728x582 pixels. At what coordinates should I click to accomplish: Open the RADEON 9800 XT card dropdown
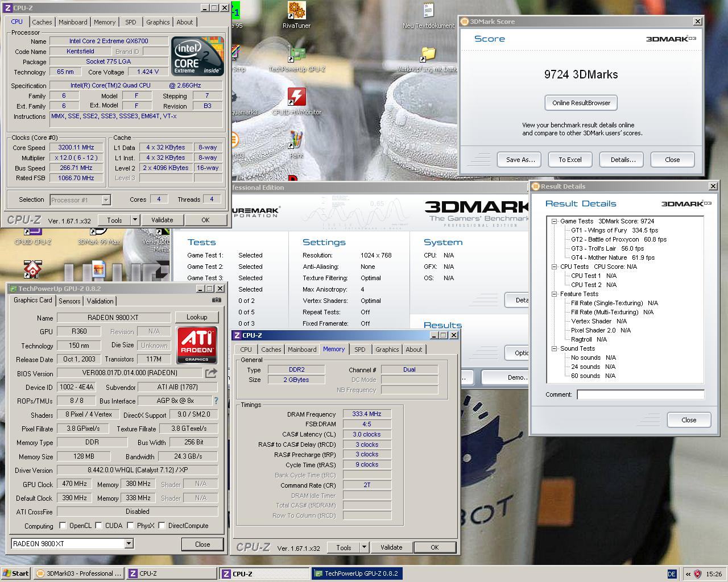point(129,544)
